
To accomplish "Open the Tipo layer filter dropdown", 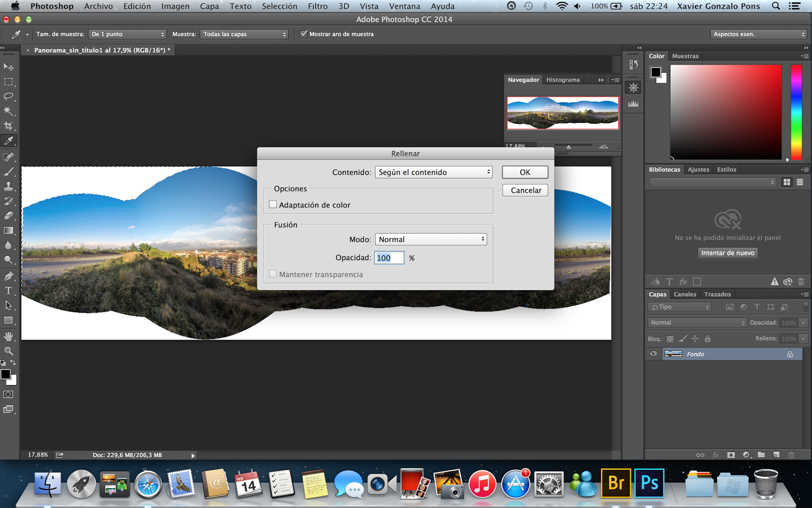I will (679, 307).
